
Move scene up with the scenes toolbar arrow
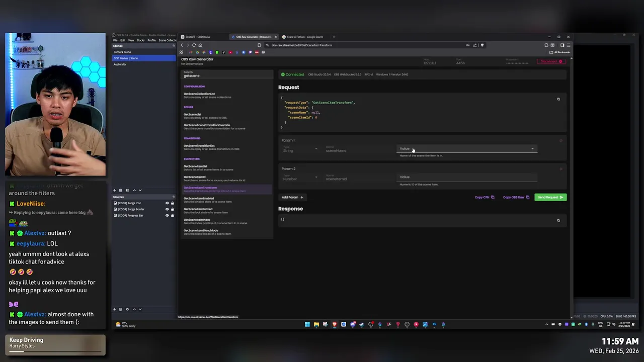[134, 190]
